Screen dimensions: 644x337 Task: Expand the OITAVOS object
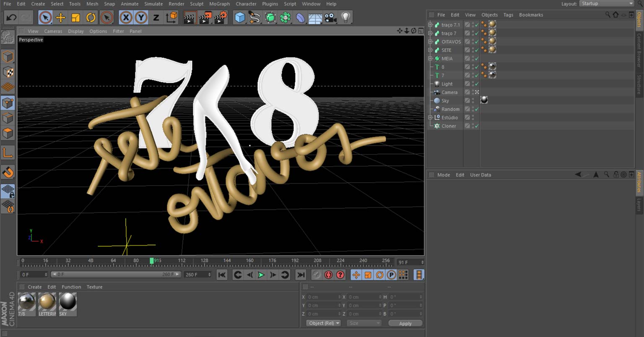point(430,42)
